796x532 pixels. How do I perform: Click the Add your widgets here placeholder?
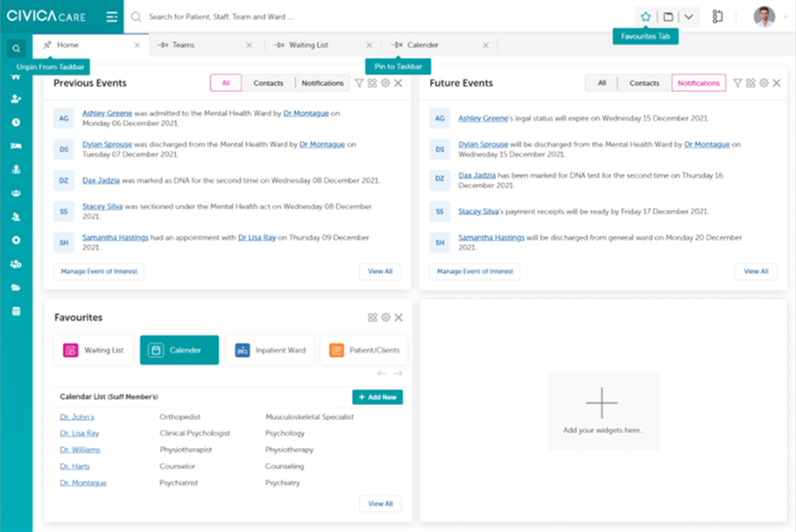pos(603,411)
